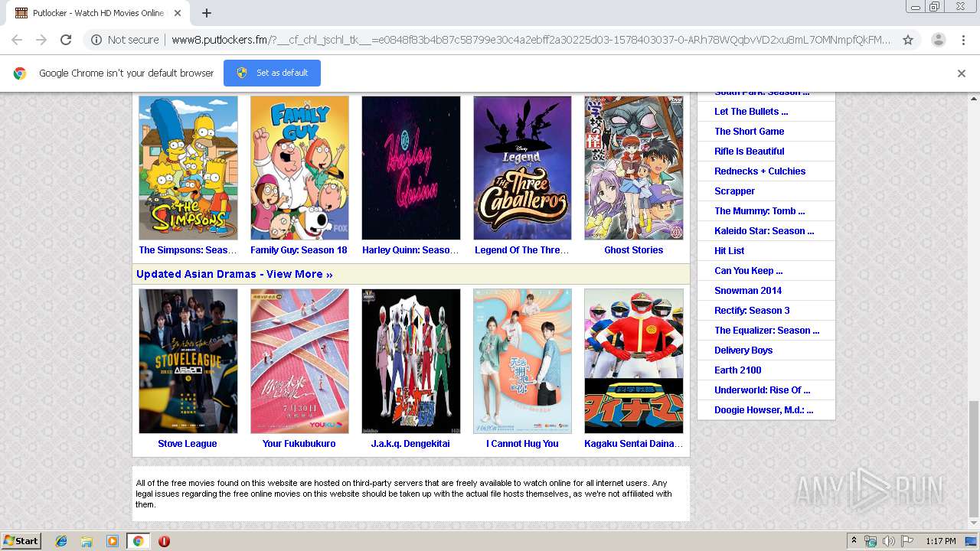Image resolution: width=980 pixels, height=551 pixels.
Task: Open J.a.k.q. Dengekitai title link
Action: point(410,444)
